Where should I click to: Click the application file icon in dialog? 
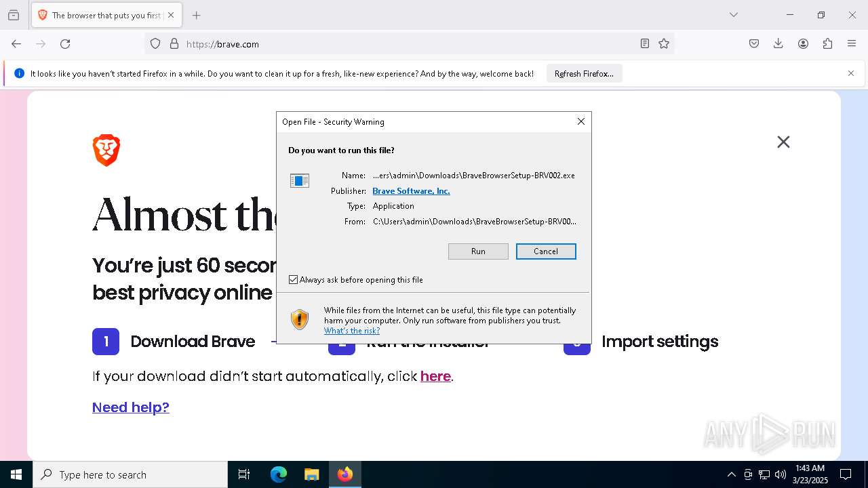[x=300, y=180]
